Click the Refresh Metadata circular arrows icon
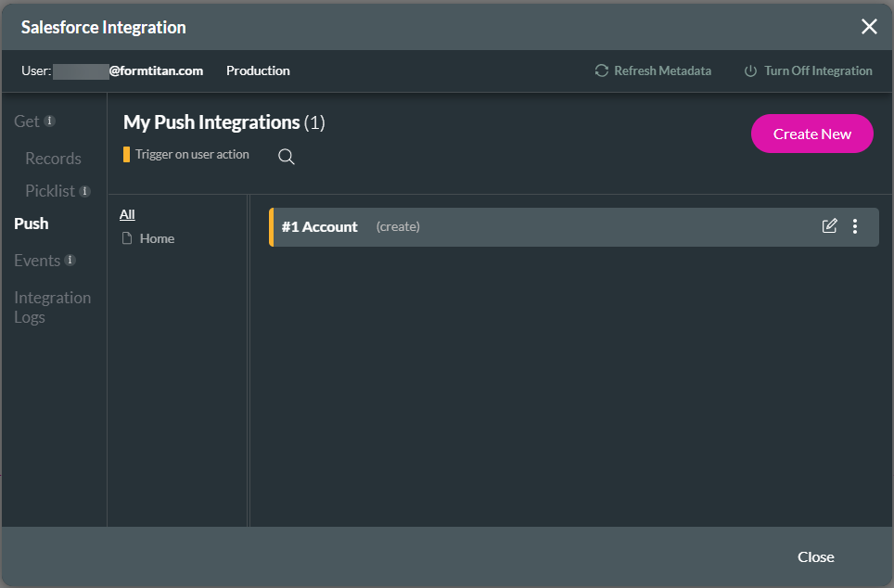Image resolution: width=894 pixels, height=588 pixels. click(x=600, y=70)
